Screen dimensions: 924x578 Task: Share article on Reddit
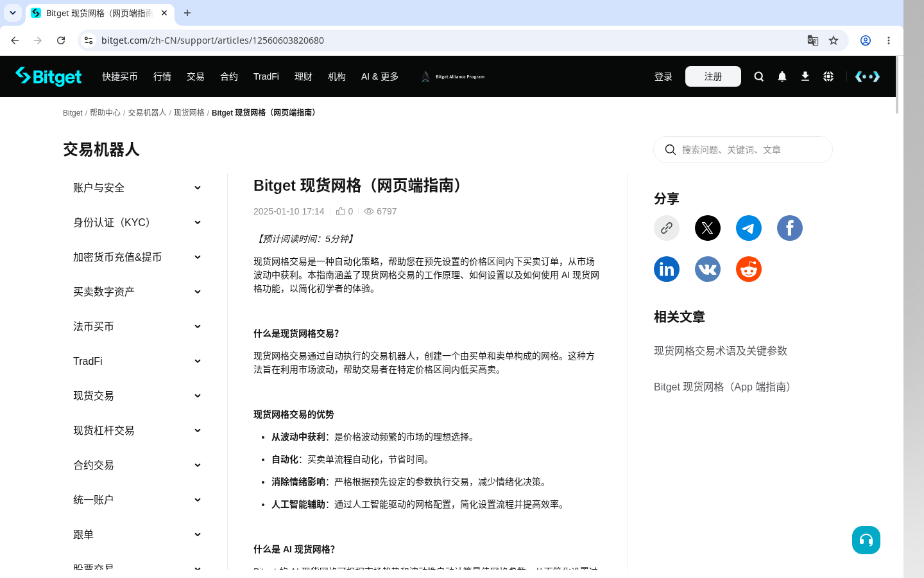pyautogui.click(x=749, y=269)
